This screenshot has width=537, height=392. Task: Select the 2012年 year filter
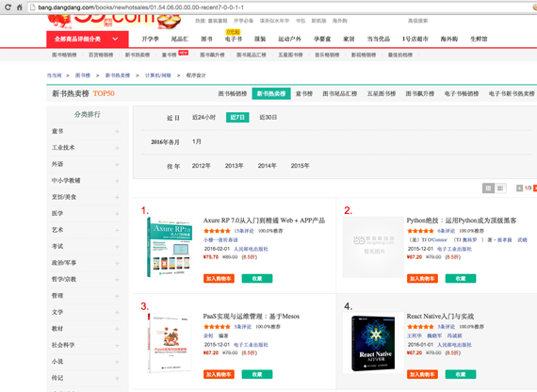click(x=201, y=166)
